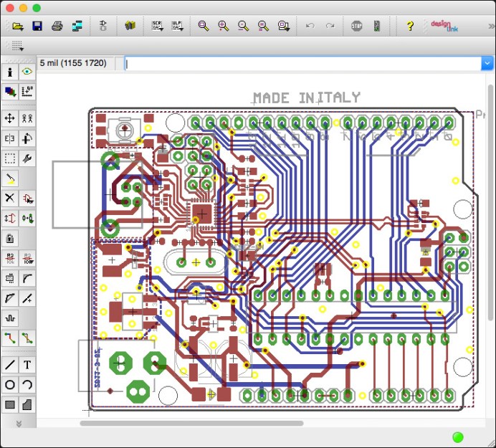This screenshot has height=448, width=496.
Task: Click the command line input field
Action: point(301,64)
